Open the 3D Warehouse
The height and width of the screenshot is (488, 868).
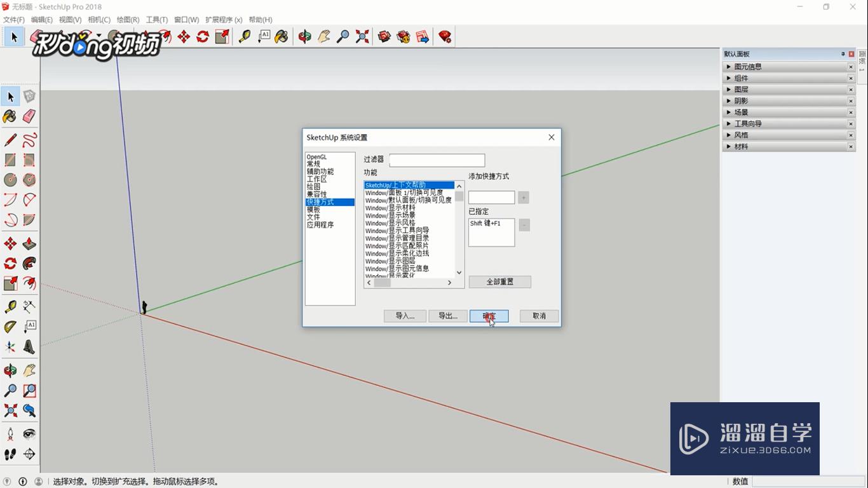coord(384,37)
